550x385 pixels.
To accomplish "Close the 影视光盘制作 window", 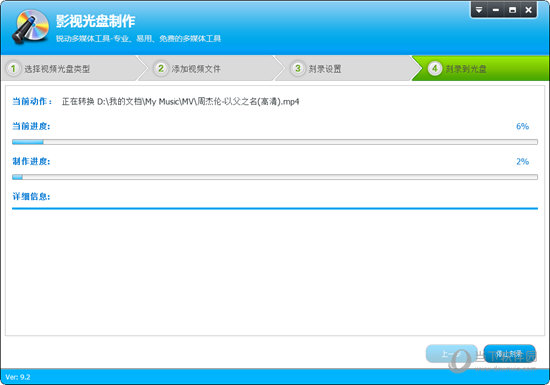I will 528,10.
